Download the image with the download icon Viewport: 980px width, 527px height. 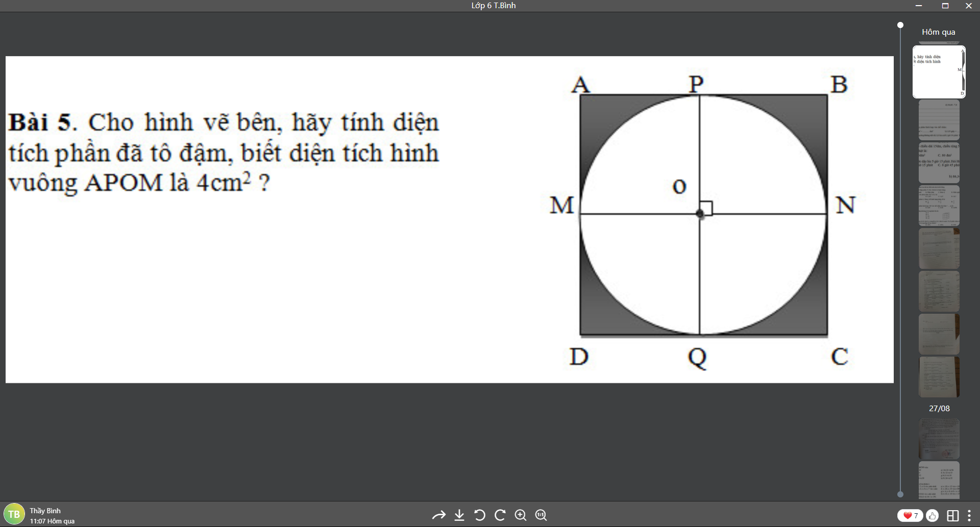459,515
